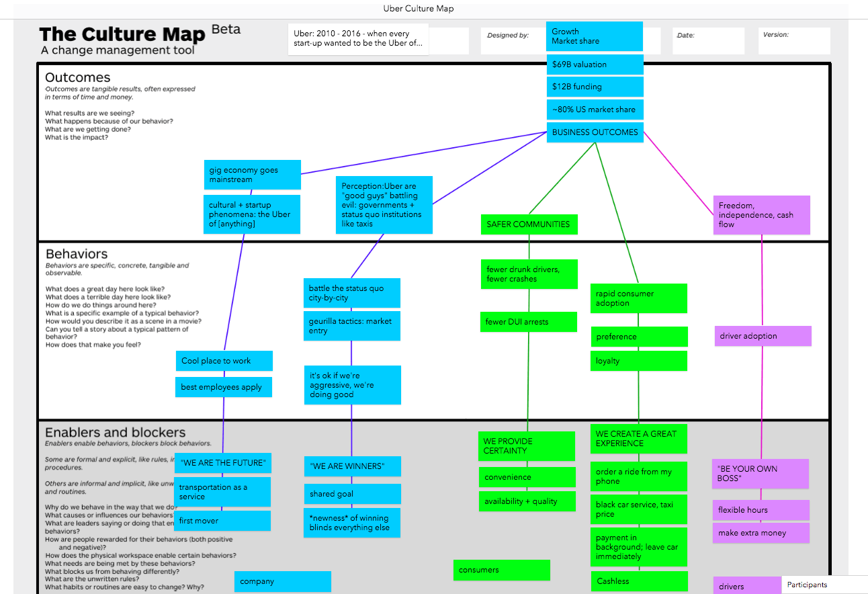This screenshot has height=594, width=868.
Task: Click the 'make extra money' note
Action: (761, 533)
